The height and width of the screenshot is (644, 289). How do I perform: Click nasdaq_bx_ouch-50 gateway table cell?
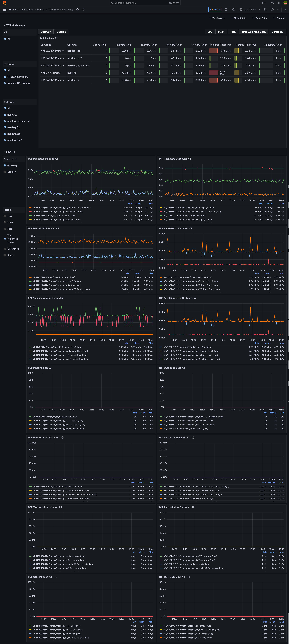(79, 66)
